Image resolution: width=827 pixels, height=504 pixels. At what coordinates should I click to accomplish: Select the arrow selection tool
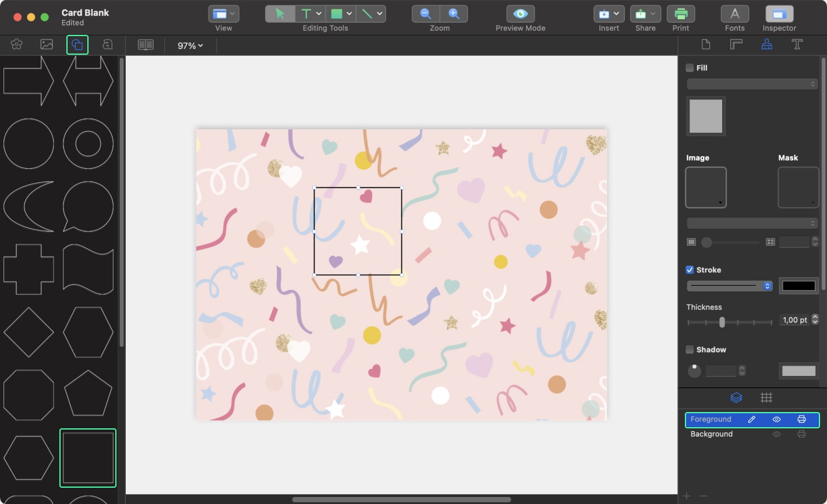tap(280, 14)
